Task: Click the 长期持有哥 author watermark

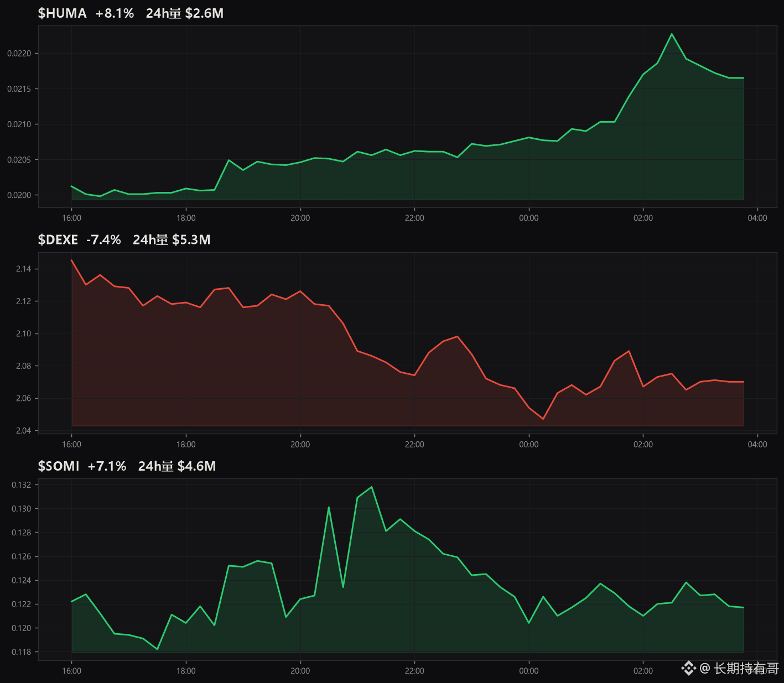Action: (746, 668)
